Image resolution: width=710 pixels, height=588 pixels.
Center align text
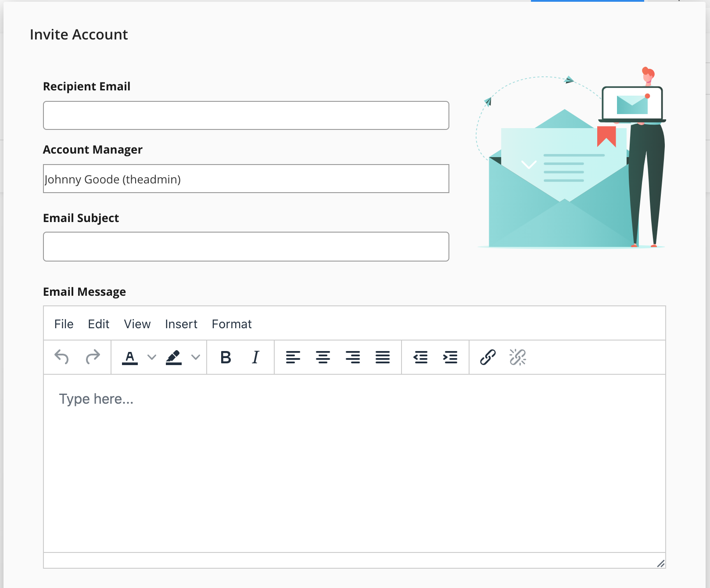(323, 357)
